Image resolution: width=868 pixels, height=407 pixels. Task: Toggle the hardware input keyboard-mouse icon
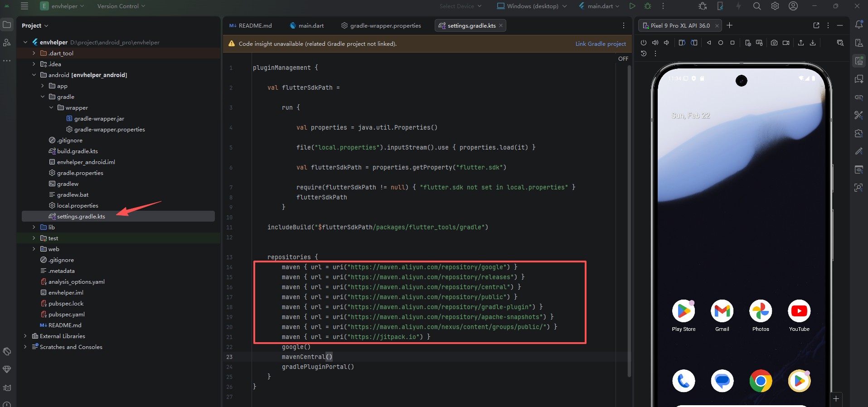point(759,43)
